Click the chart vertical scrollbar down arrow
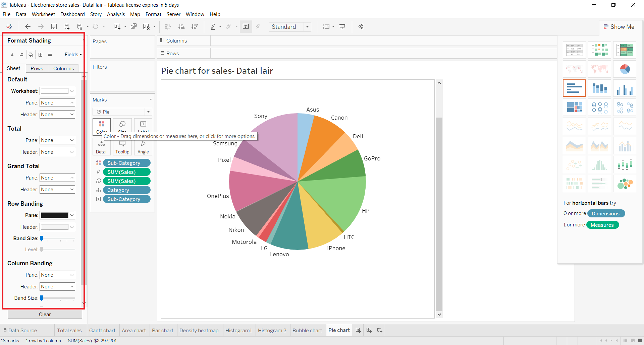The width and height of the screenshot is (644, 345). (439, 315)
